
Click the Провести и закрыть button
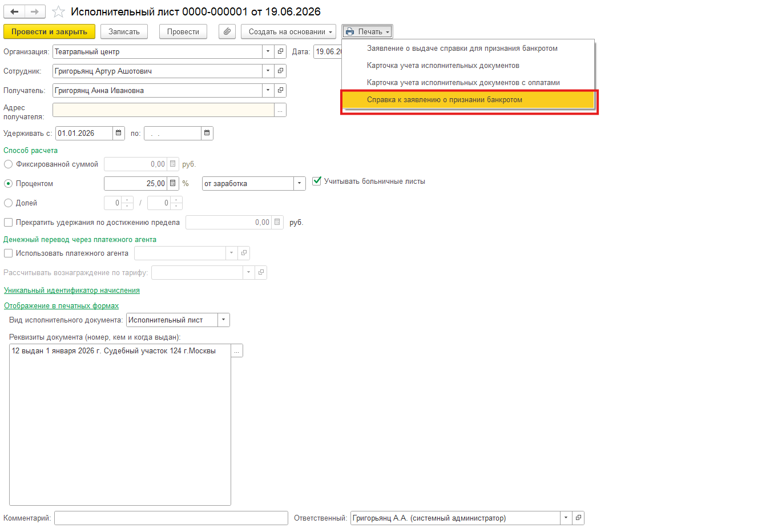[x=49, y=31]
